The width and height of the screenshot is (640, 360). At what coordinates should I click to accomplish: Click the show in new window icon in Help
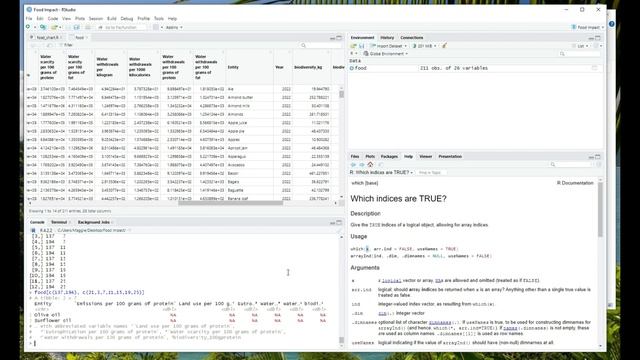[x=380, y=164]
